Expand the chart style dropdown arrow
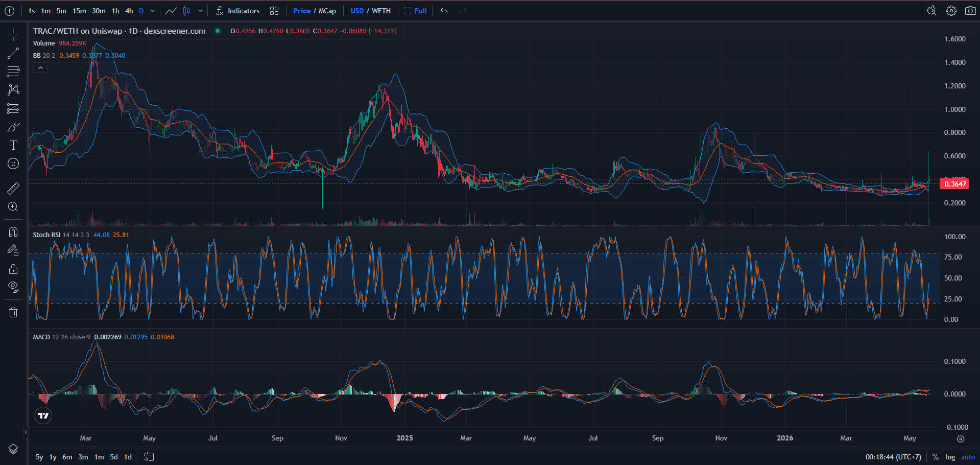 tap(200, 11)
